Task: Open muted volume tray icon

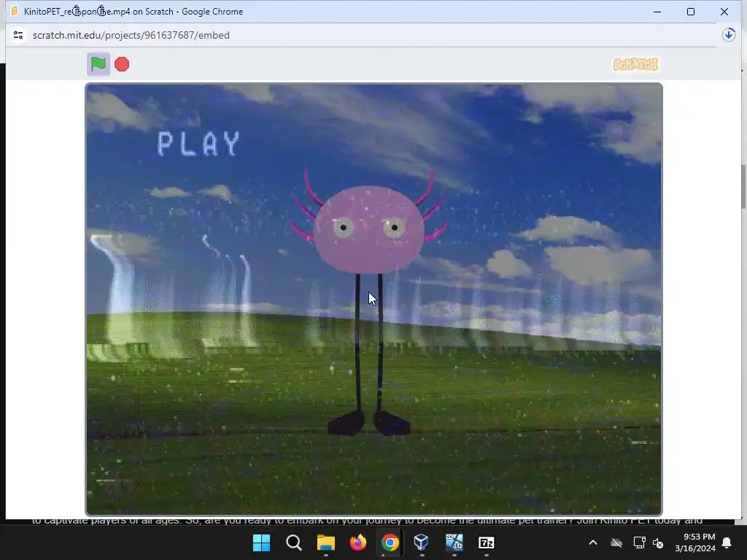Action: 659,542
